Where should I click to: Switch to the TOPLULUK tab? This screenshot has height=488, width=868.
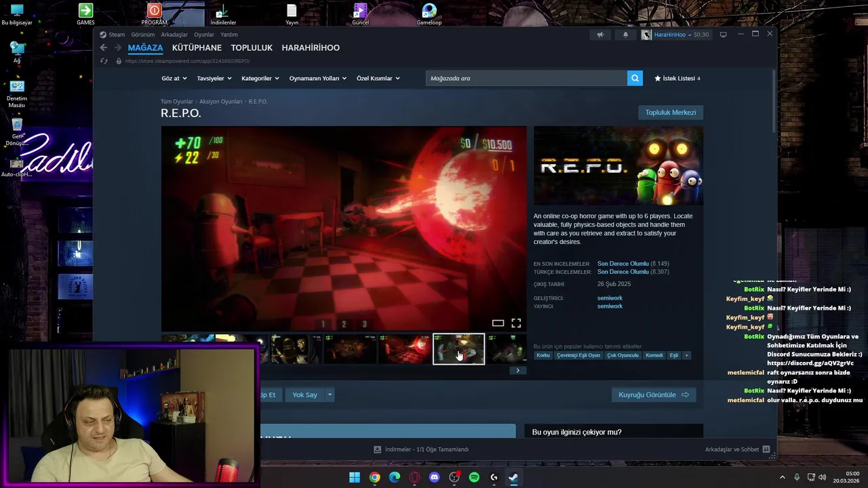click(x=252, y=47)
